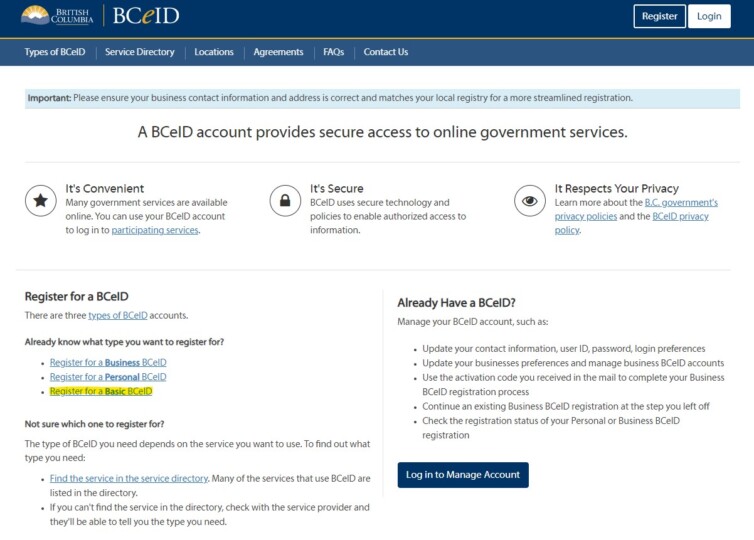The image size is (754, 540).
Task: Click the Check the registration status bullet
Action: [551, 428]
